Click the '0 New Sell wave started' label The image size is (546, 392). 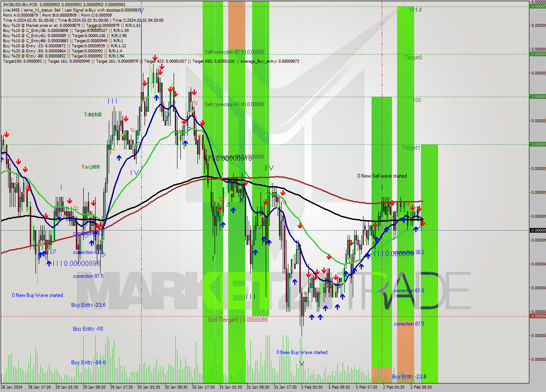382,176
